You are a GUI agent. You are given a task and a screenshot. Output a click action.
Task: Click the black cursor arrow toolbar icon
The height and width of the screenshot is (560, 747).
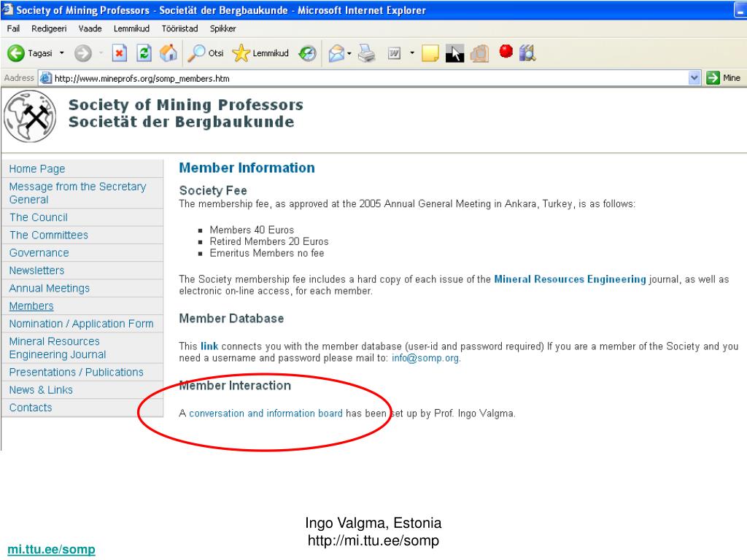tap(454, 53)
